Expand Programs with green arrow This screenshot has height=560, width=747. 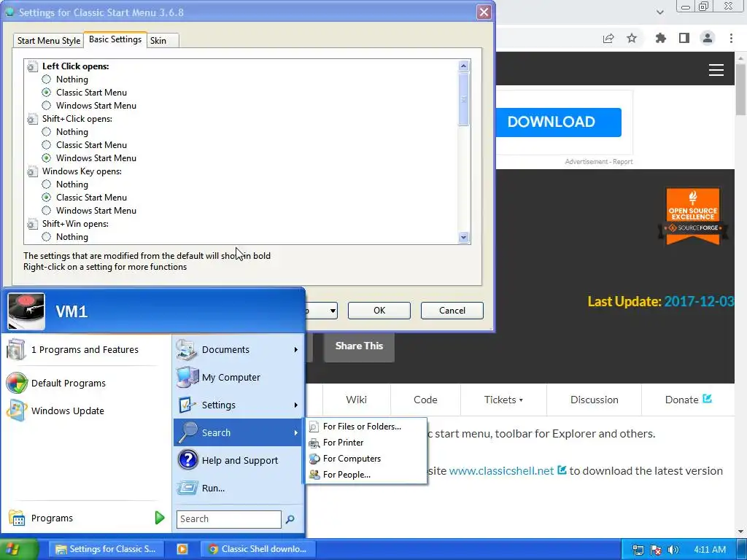pyautogui.click(x=160, y=518)
